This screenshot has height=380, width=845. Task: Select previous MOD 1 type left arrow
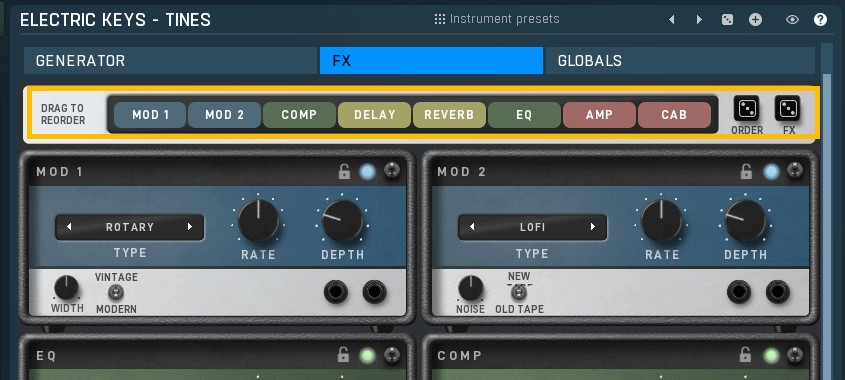[x=69, y=227]
